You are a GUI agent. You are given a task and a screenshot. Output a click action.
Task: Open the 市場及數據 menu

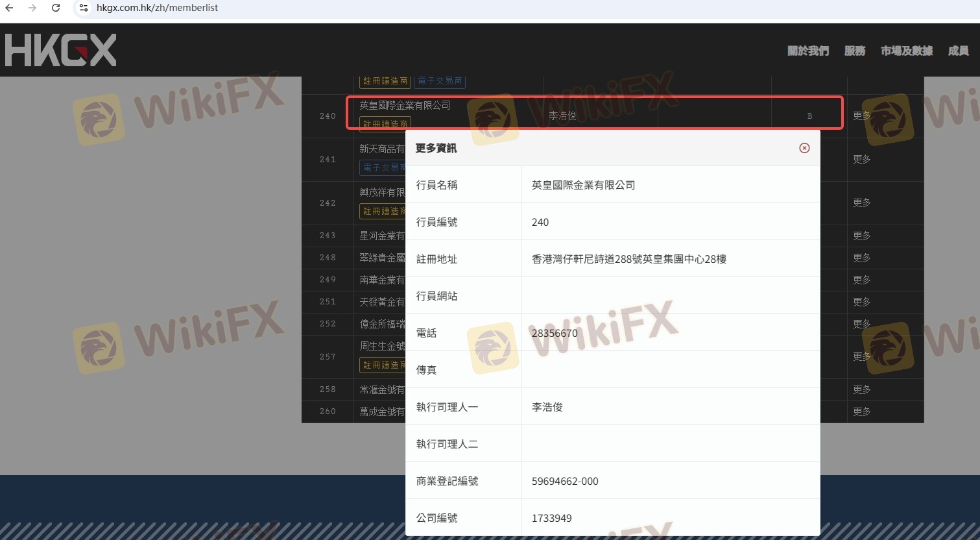(907, 51)
